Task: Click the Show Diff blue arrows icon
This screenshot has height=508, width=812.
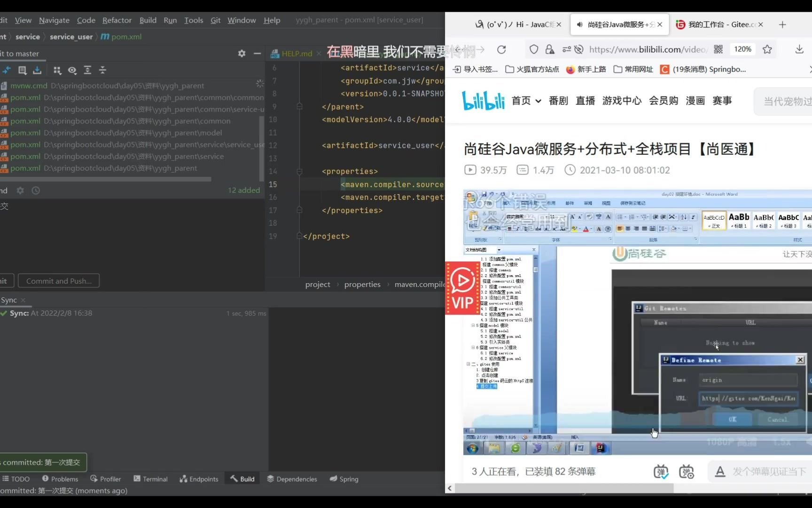Action: [x=7, y=70]
